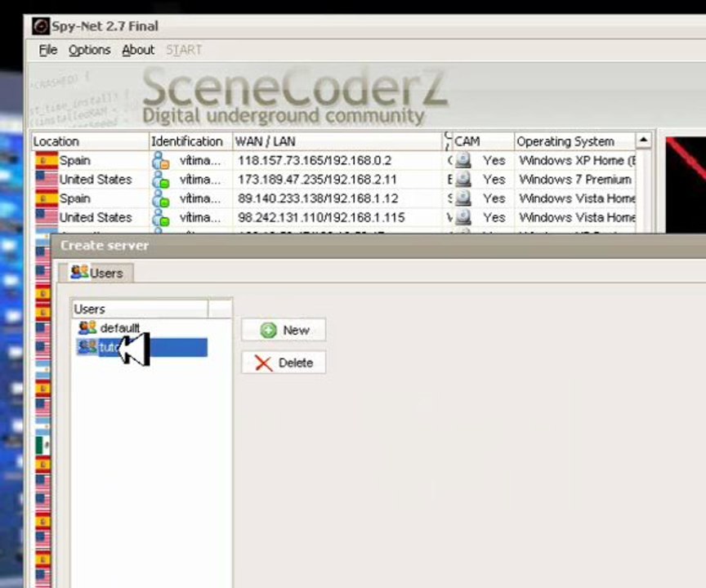Open the About menu

[138, 50]
